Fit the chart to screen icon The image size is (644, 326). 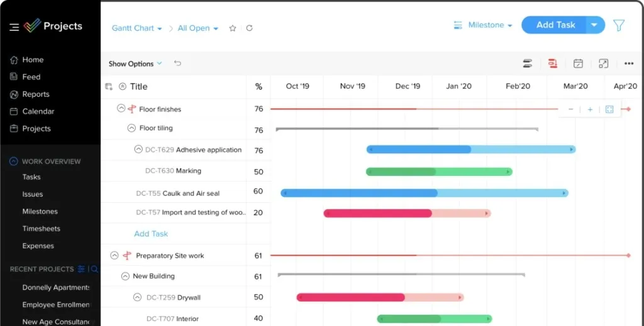pyautogui.click(x=609, y=109)
